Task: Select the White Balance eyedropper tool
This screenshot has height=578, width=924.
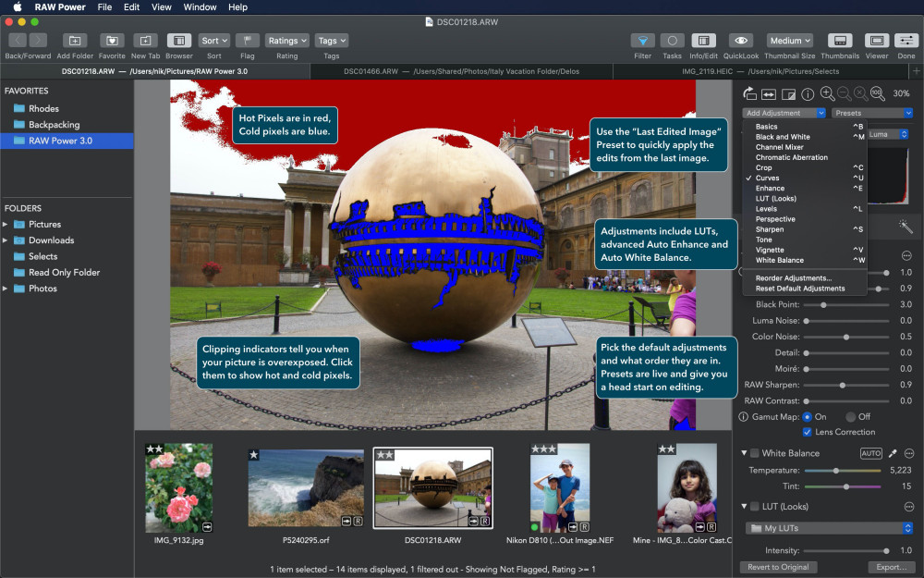Action: [x=893, y=453]
